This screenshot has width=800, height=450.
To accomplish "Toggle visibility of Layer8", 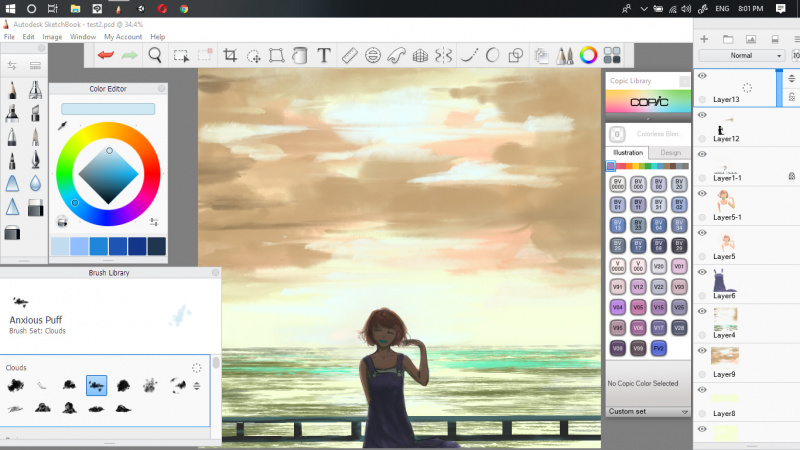I will point(703,390).
